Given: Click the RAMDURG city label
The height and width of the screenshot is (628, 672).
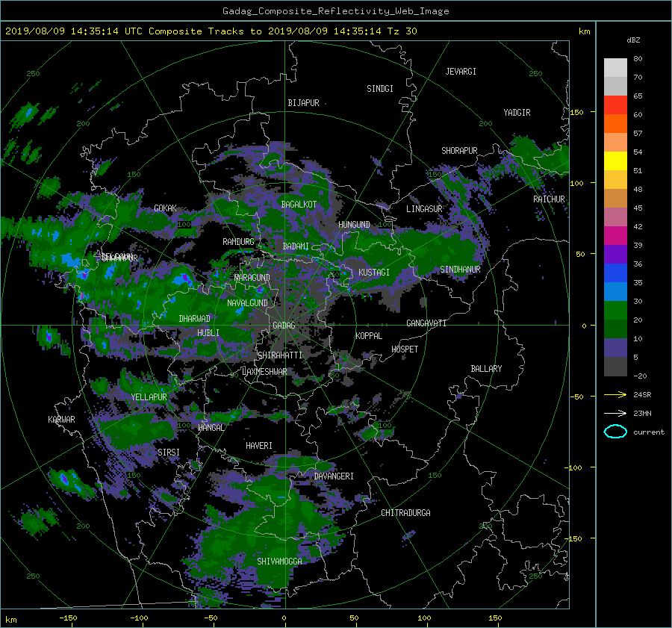Looking at the screenshot, I should [238, 242].
